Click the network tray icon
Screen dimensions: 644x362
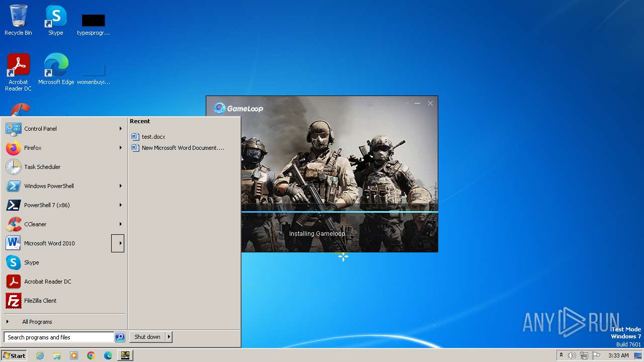584,355
